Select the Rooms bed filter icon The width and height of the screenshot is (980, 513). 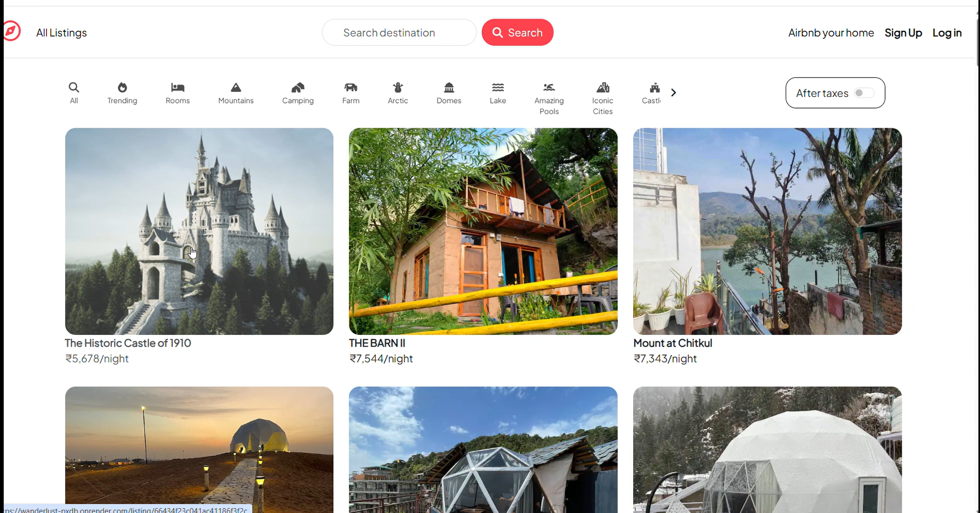tap(178, 87)
